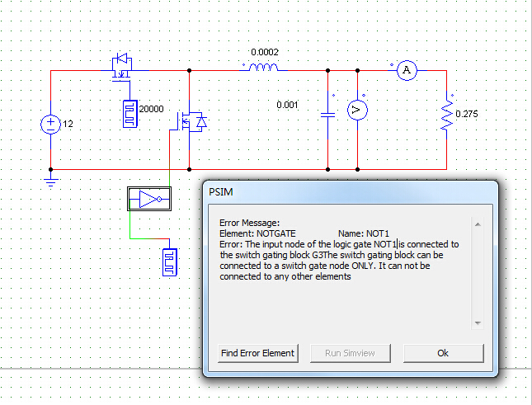The height and width of the screenshot is (405, 532).
Task: Select the ammeter probe
Action: coord(407,71)
